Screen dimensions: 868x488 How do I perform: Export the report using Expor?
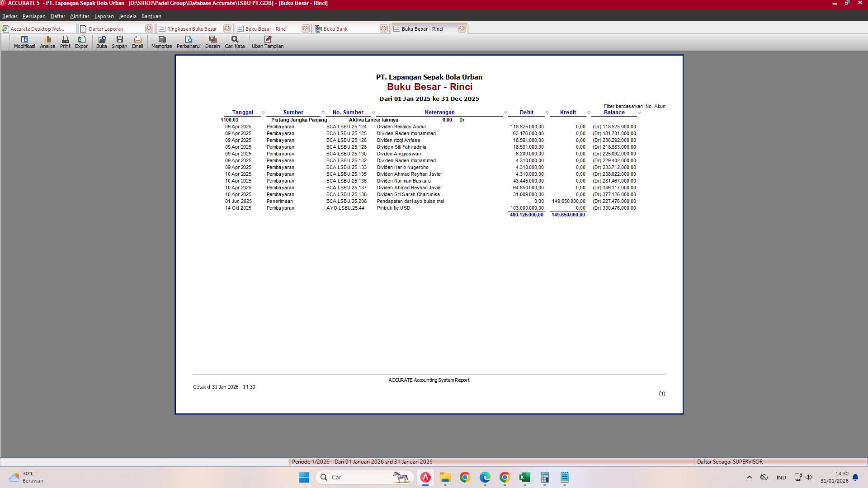pos(81,42)
